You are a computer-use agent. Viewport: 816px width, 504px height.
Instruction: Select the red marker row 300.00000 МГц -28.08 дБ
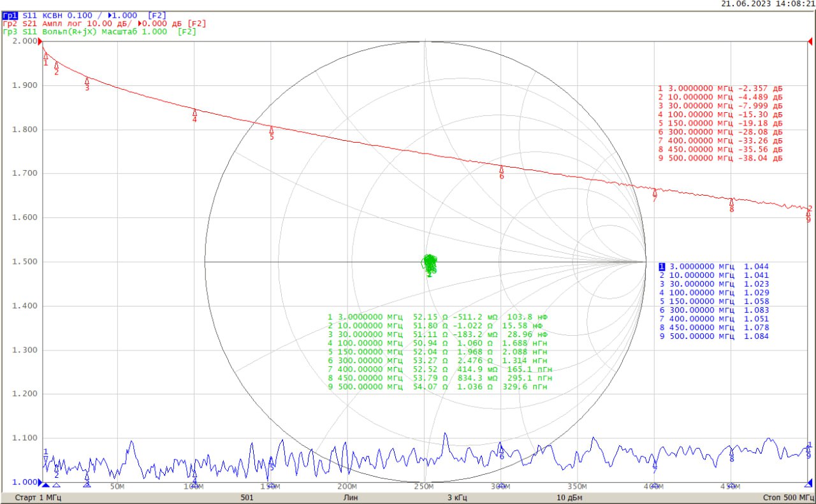(720, 132)
